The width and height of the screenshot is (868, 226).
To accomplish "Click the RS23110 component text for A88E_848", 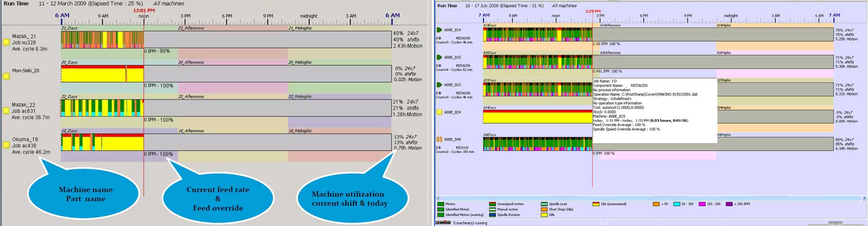I will [x=462, y=147].
